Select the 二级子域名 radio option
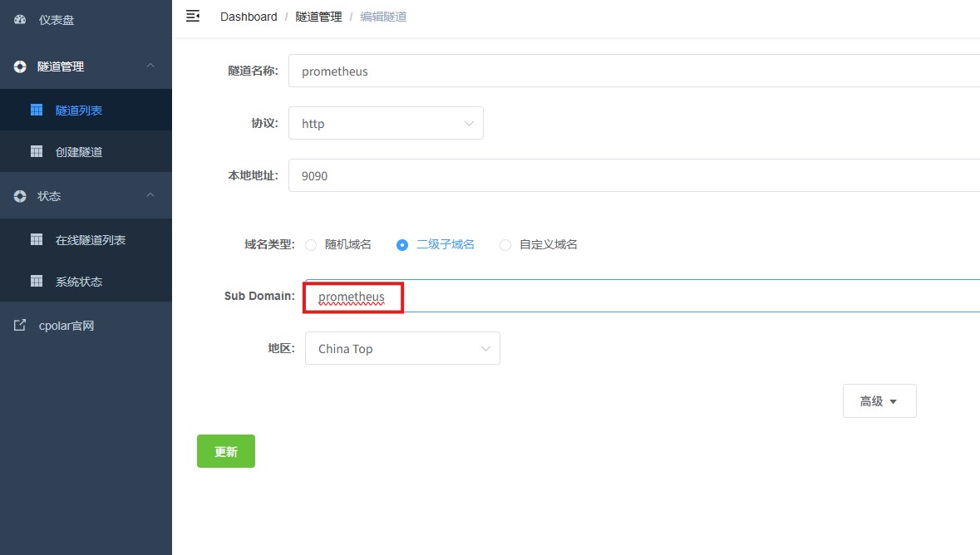Image resolution: width=980 pixels, height=555 pixels. pos(436,244)
